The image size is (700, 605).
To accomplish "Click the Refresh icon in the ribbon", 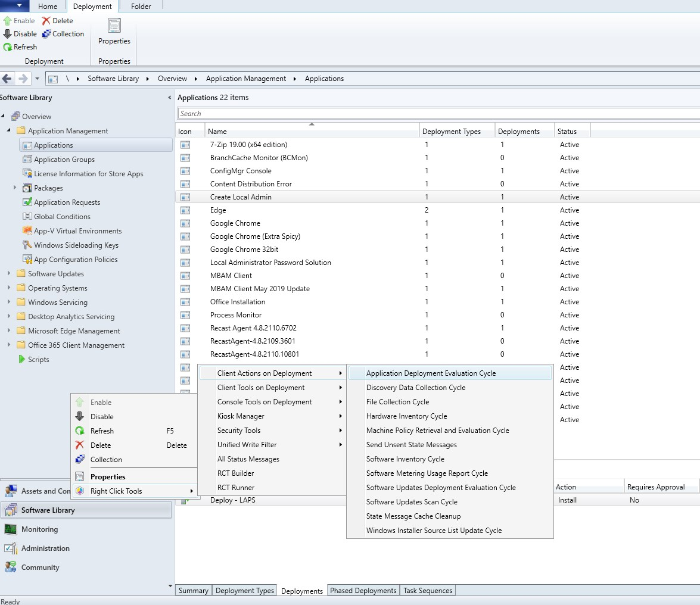I will pyautogui.click(x=7, y=47).
